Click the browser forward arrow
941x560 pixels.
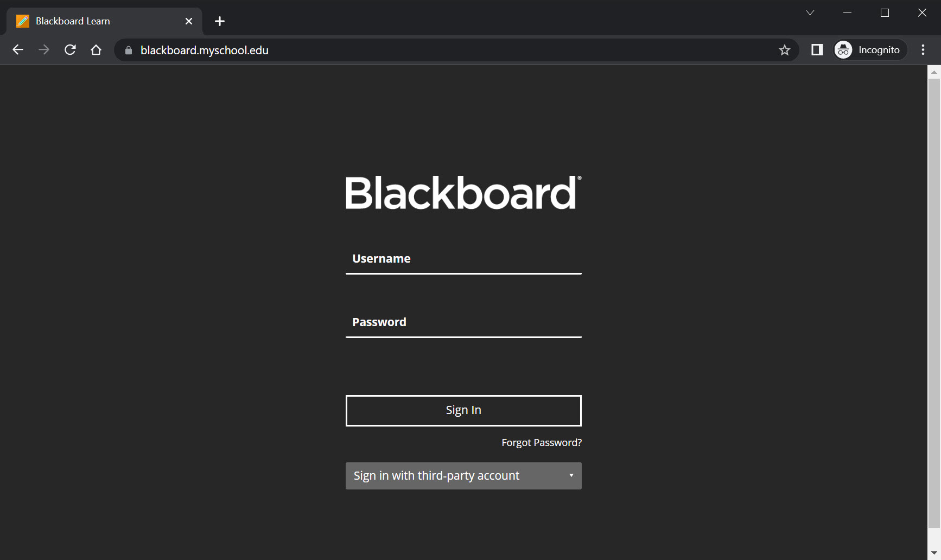point(43,49)
